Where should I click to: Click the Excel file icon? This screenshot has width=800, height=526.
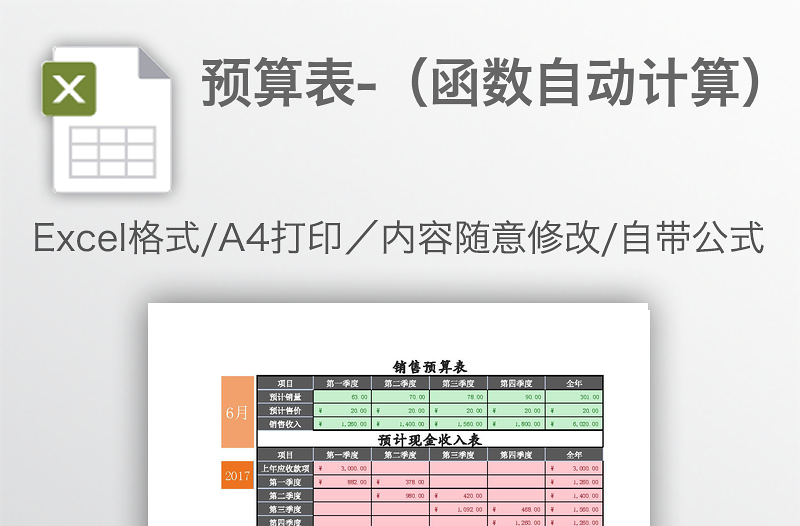coord(105,119)
